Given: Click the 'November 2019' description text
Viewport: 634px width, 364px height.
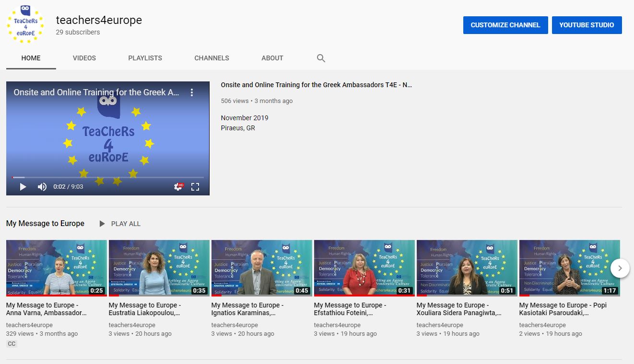Looking at the screenshot, I should pyautogui.click(x=245, y=118).
